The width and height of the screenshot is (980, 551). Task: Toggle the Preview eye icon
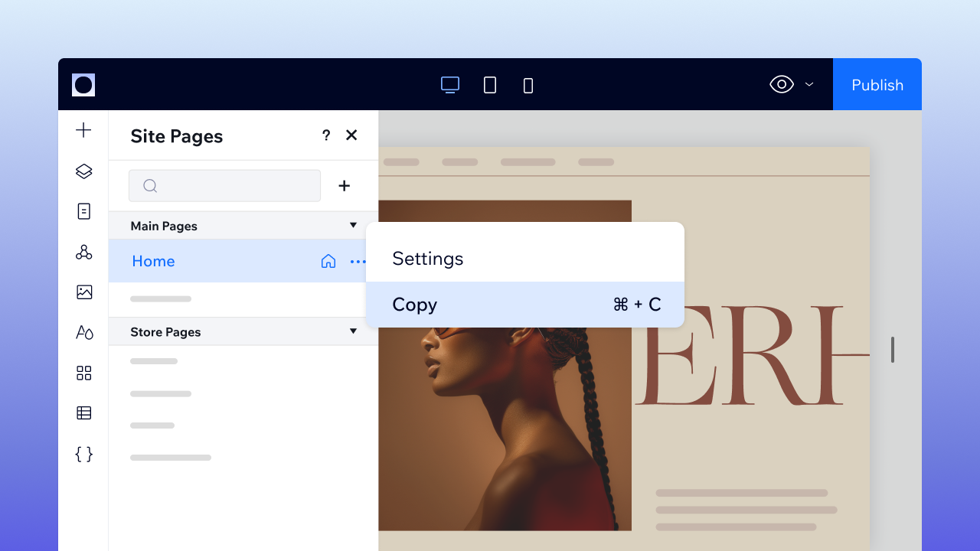[x=780, y=84]
